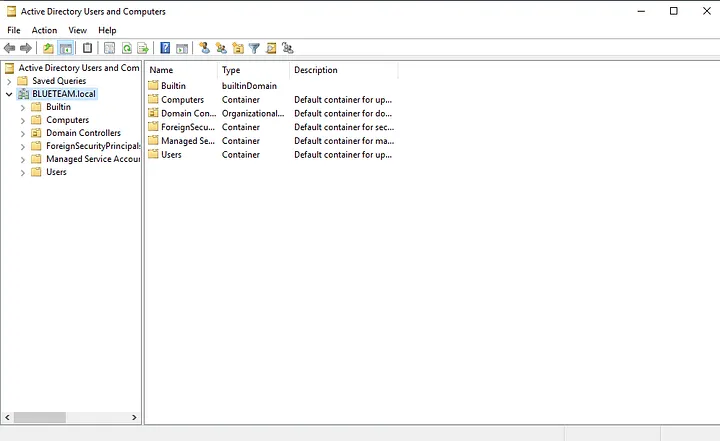
Task: Open Properties toolbar icon
Action: (x=109, y=48)
